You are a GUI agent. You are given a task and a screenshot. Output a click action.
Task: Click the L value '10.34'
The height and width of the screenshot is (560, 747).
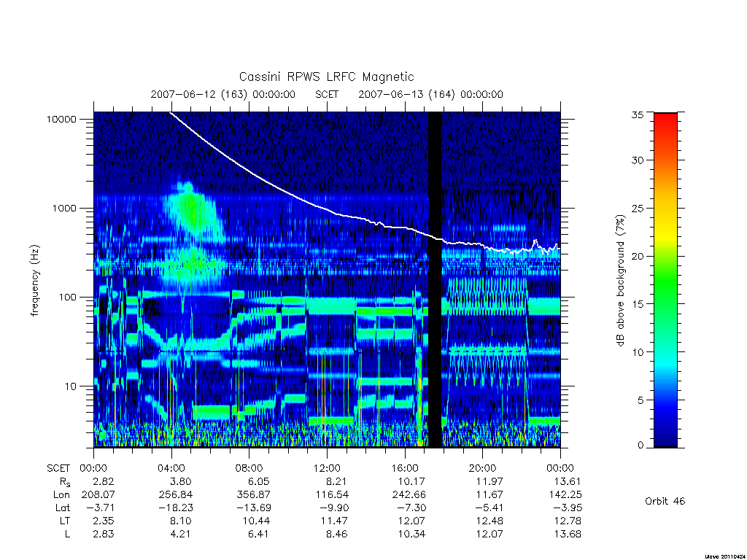pos(411,534)
